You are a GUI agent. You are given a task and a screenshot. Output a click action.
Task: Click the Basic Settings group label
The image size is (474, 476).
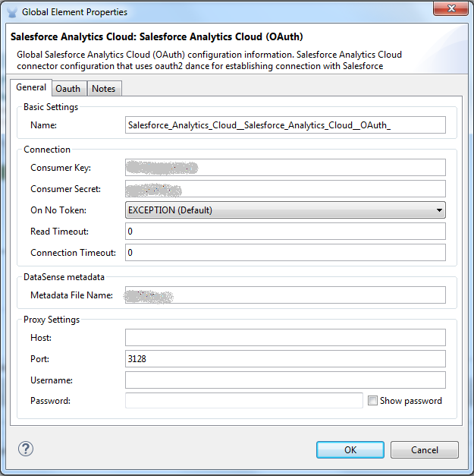pyautogui.click(x=51, y=107)
